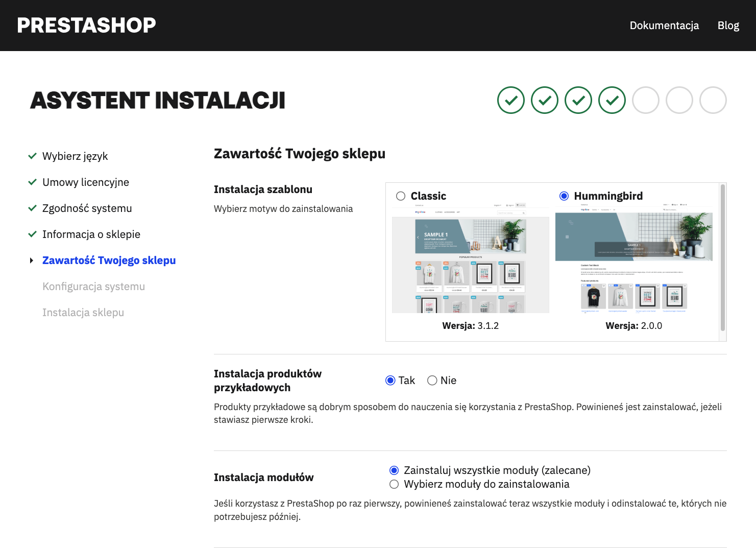Click the third completed step circle
Image resolution: width=756 pixels, height=548 pixels.
tap(578, 100)
